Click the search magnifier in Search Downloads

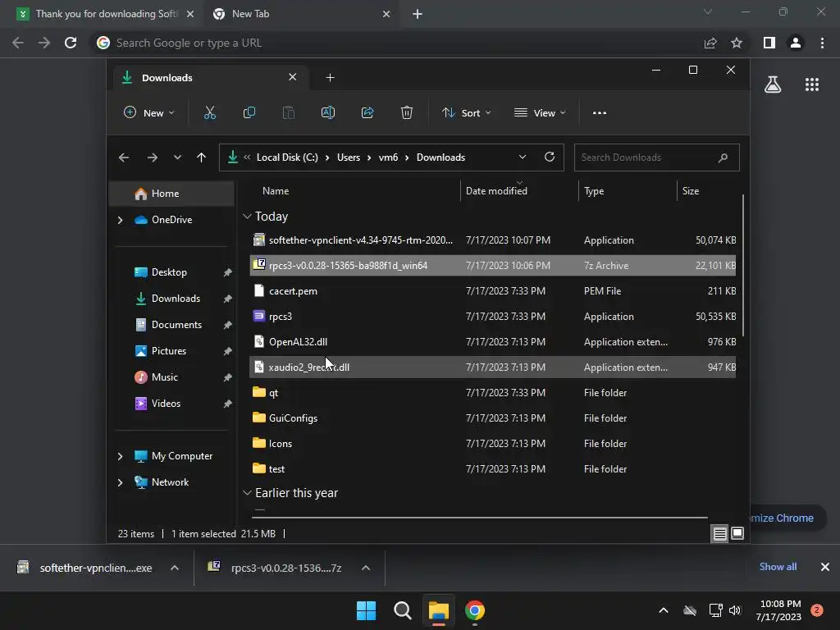[x=723, y=157]
